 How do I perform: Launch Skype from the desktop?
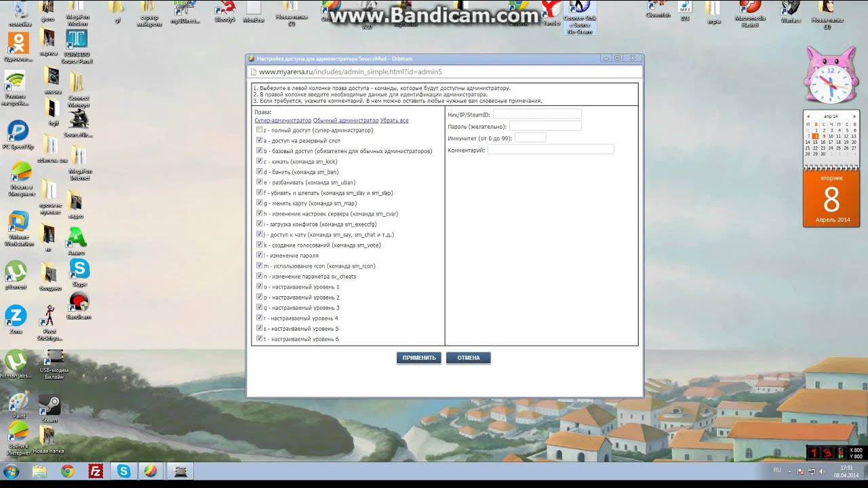point(79,273)
